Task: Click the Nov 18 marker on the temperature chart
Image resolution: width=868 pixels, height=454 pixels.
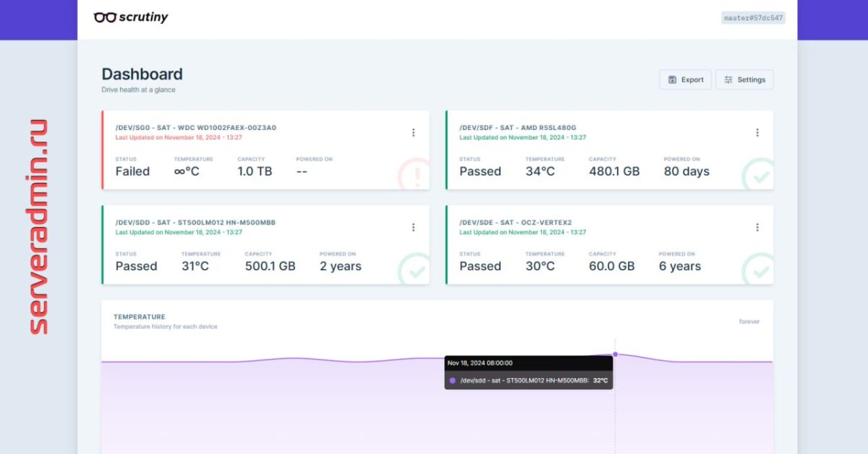Action: pyautogui.click(x=615, y=354)
